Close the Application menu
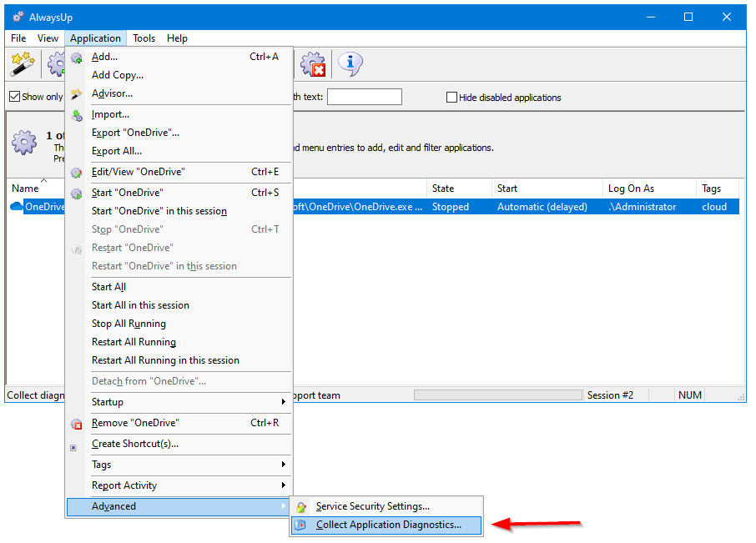Screen dimensions: 756x543 coord(95,38)
